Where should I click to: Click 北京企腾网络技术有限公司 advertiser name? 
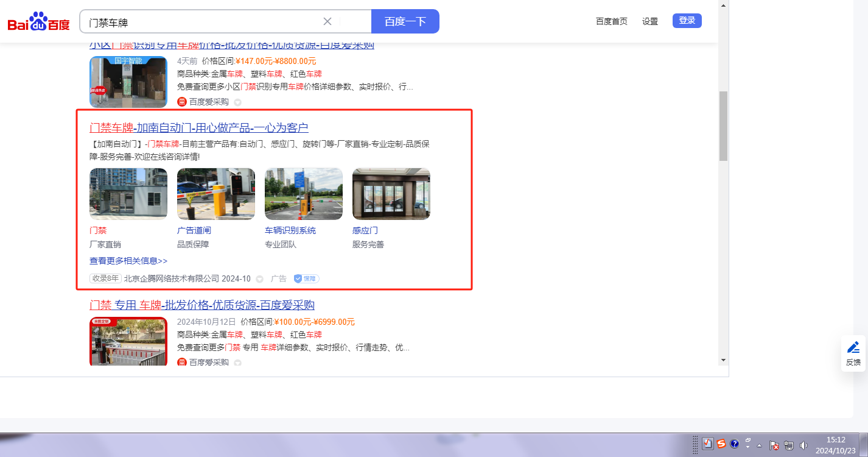point(172,278)
